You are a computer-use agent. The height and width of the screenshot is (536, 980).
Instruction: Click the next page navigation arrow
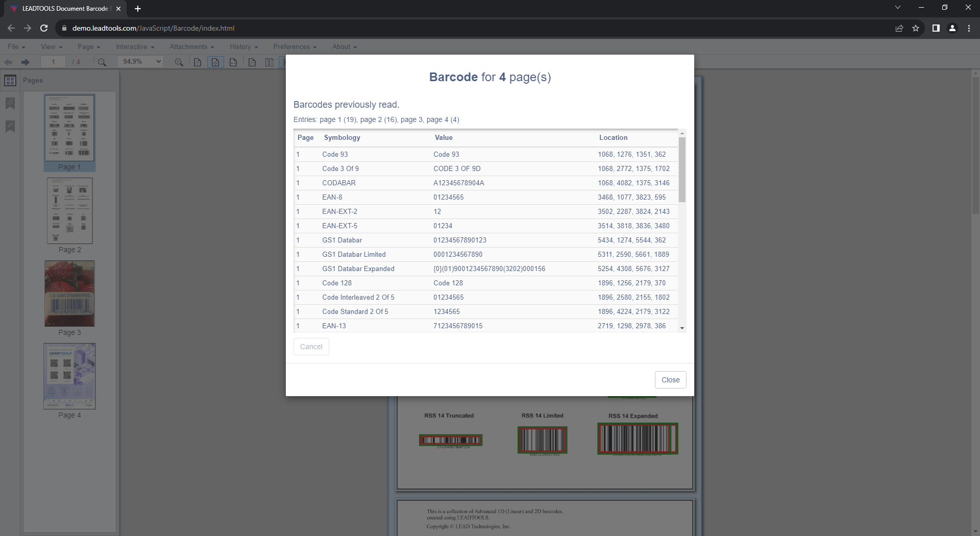tap(25, 62)
